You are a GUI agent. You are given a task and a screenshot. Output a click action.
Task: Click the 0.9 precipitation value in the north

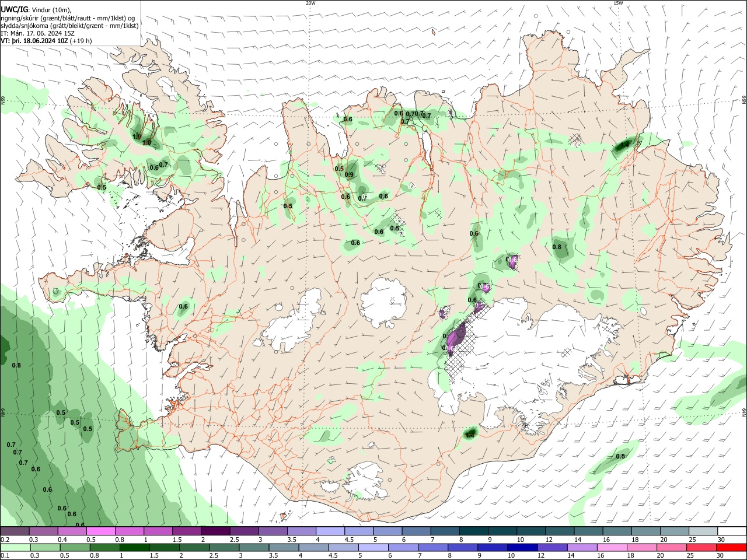click(x=349, y=175)
